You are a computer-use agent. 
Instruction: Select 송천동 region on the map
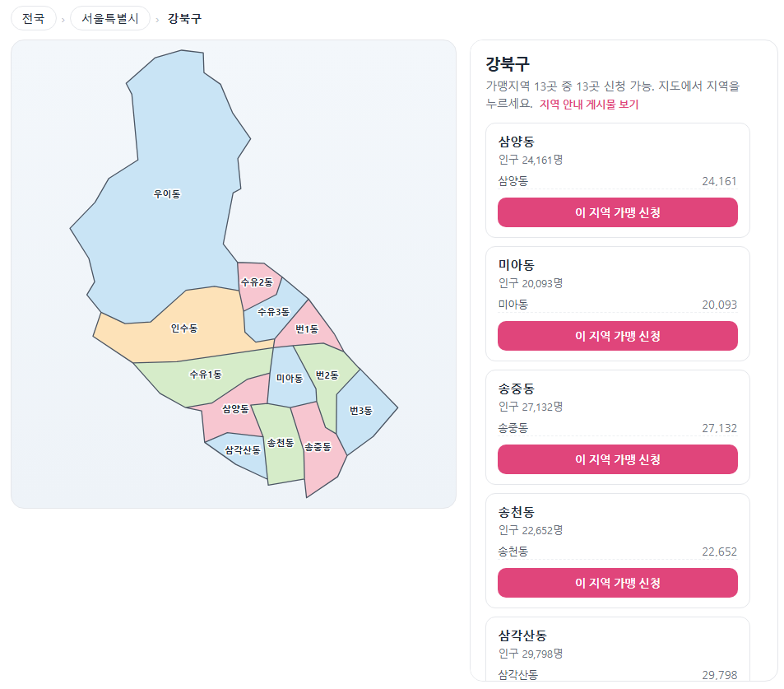coord(281,444)
